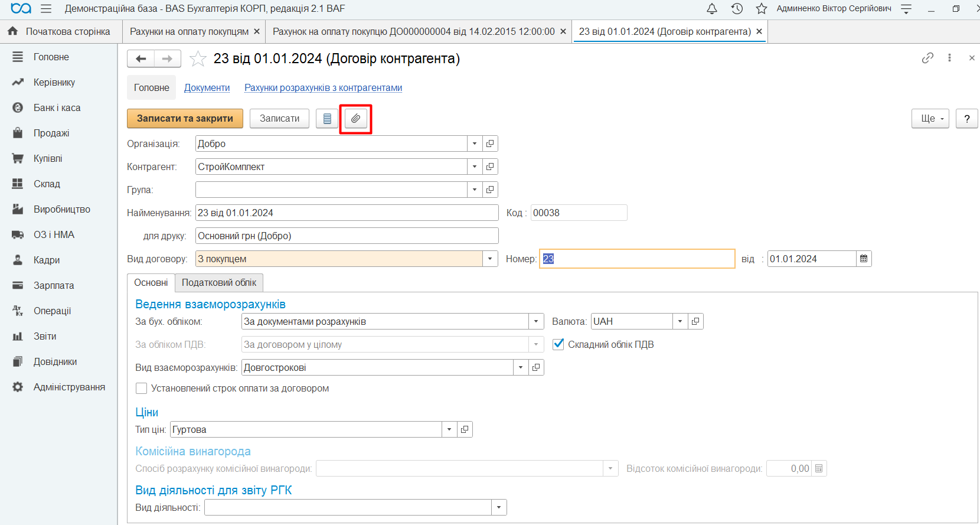Open the document report list icon
Screen dimensions: 980x525
[x=327, y=119]
